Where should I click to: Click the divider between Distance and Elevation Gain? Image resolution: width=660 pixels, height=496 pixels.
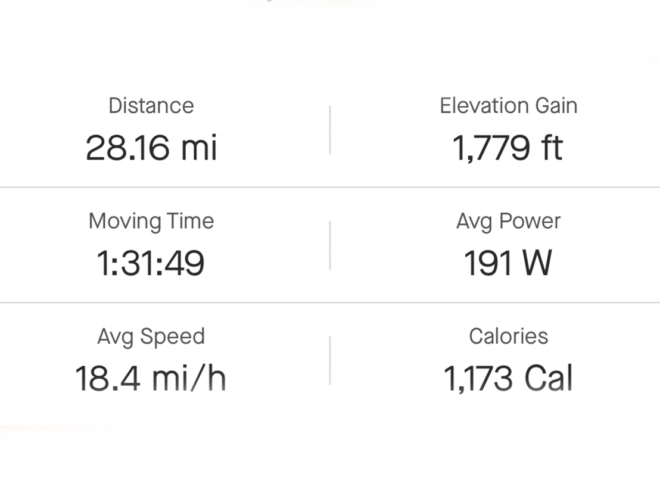330,130
